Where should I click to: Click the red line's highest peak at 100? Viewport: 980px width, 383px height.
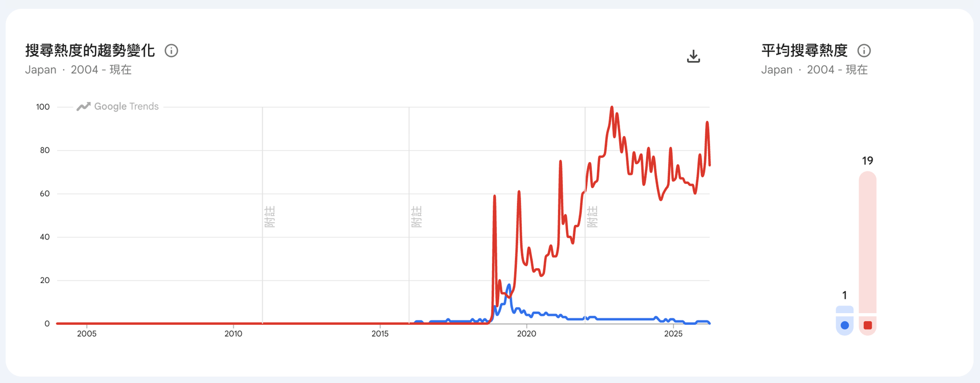tap(612, 108)
